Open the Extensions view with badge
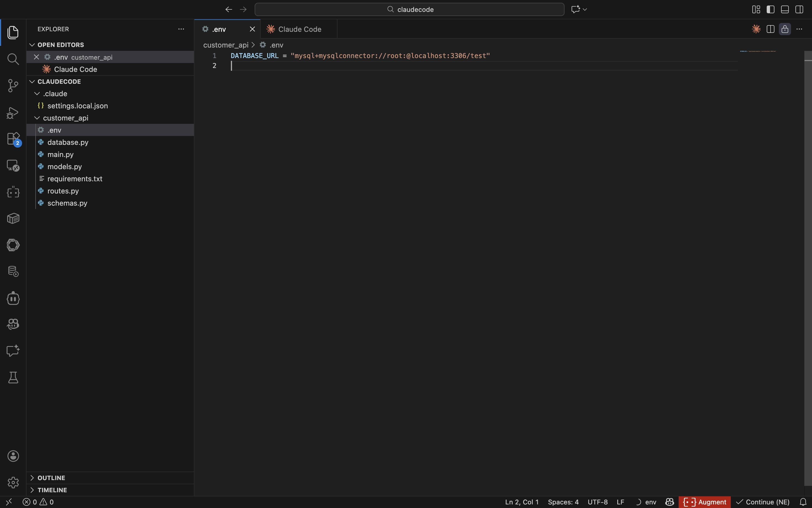The image size is (812, 508). pyautogui.click(x=13, y=139)
